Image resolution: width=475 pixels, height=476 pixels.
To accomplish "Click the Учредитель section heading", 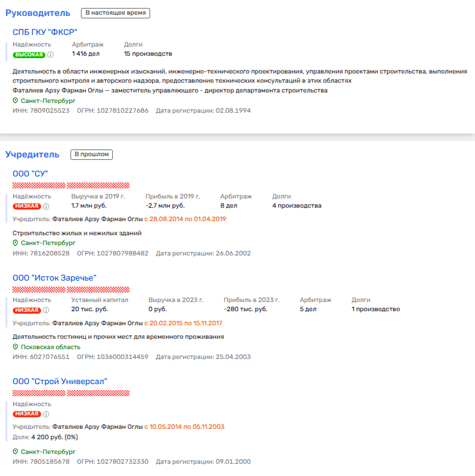I will coord(32,154).
